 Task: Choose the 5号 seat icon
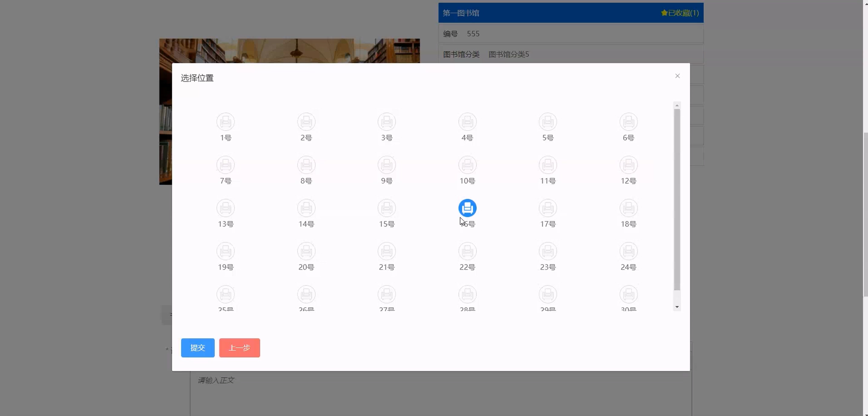547,122
